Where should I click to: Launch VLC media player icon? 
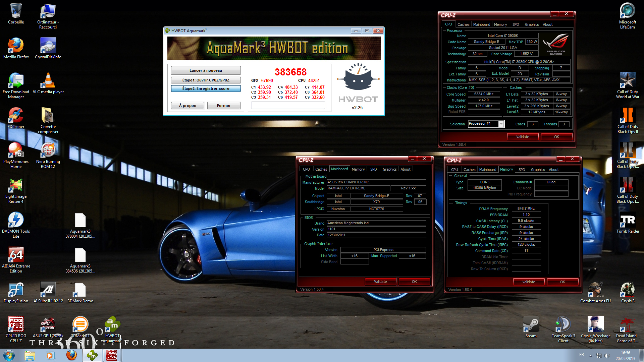48,83
